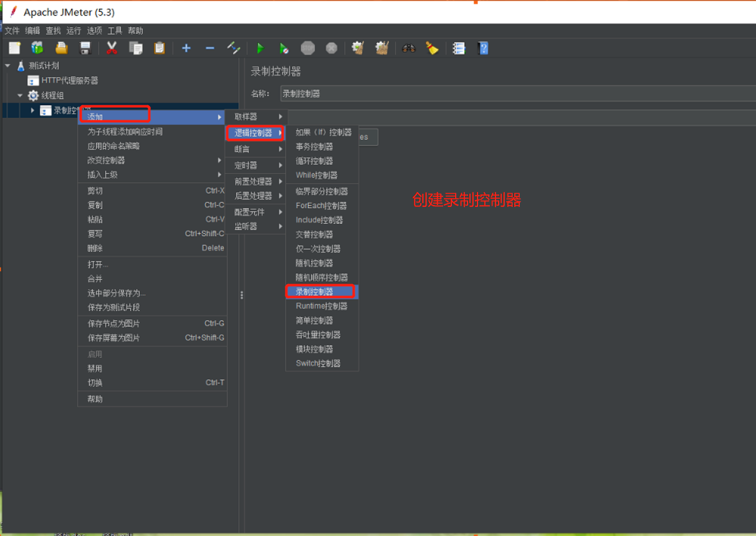Expand the 监听器 submenu
The width and height of the screenshot is (756, 536).
coord(256,226)
